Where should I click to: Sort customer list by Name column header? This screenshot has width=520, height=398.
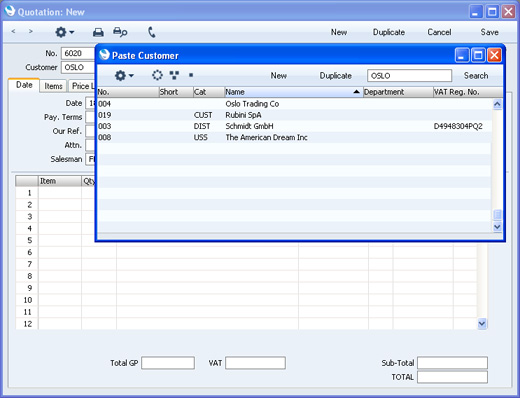pos(293,92)
